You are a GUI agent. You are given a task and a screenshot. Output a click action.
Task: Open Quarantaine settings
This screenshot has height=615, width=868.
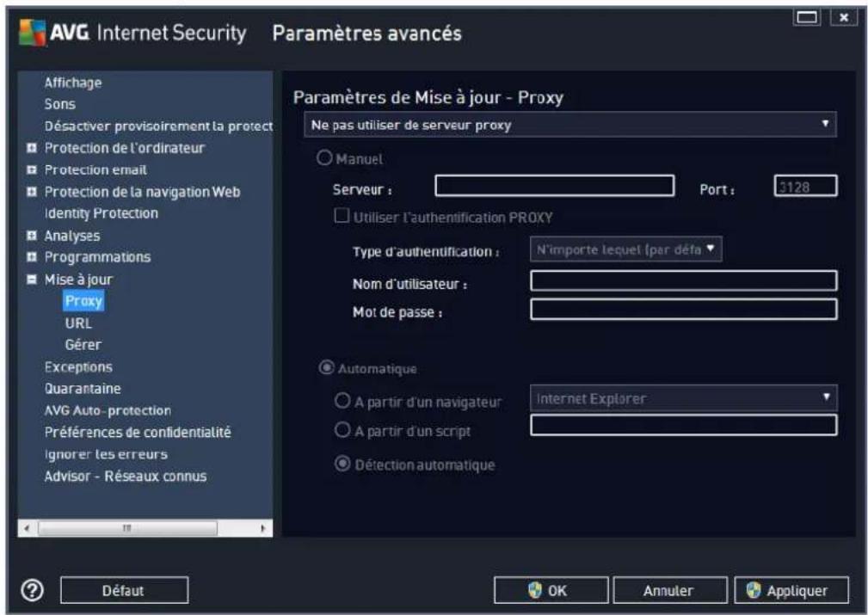tap(83, 389)
